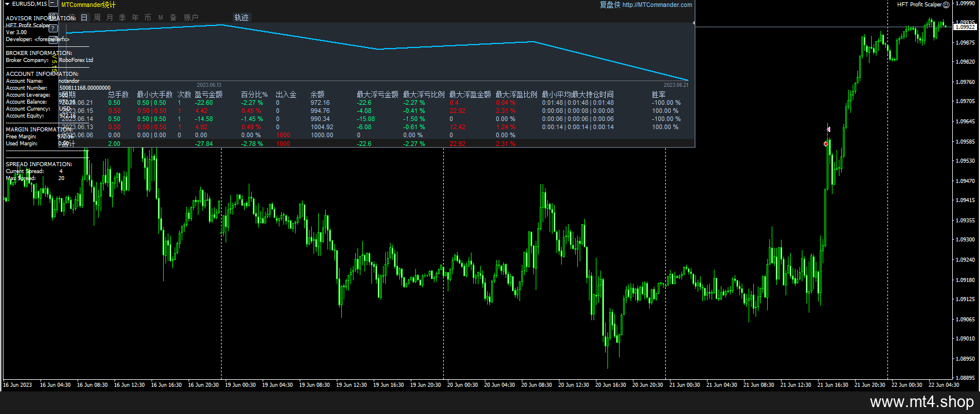This screenshot has width=980, height=414.
Task: Collapse the statistics panel with the left arrow
Action: tap(693, 23)
